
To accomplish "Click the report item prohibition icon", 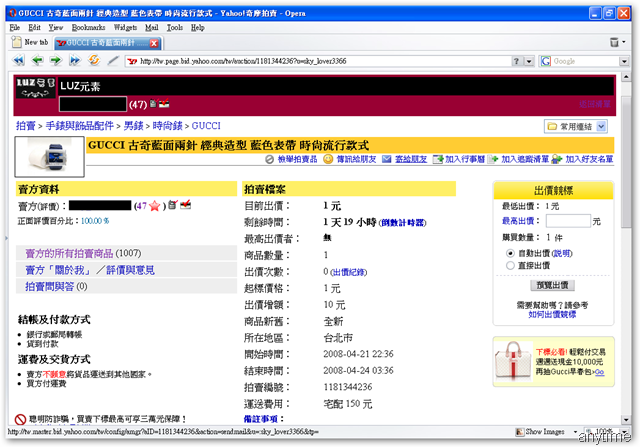I will click(x=269, y=159).
